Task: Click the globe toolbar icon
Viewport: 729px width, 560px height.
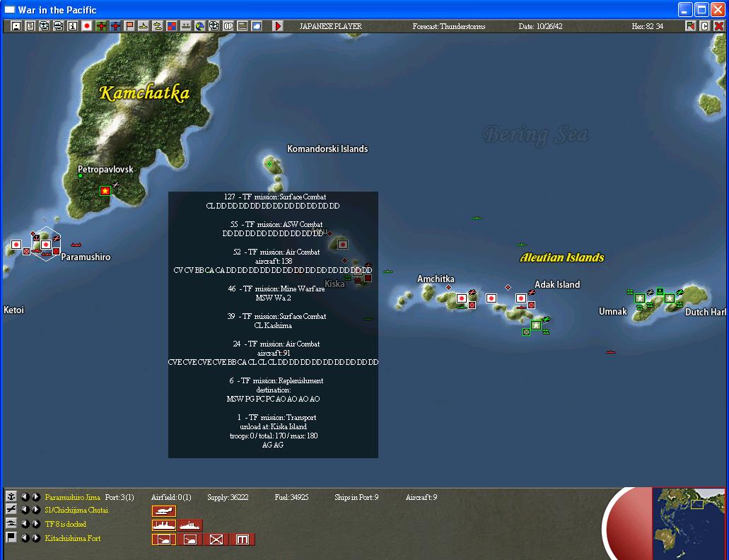Action: (200, 26)
